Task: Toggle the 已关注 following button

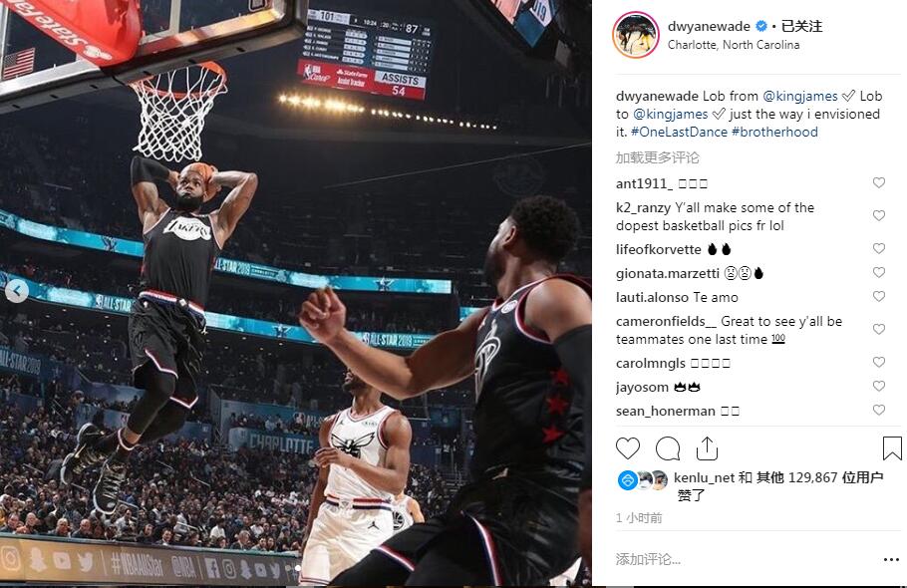Action: pyautogui.click(x=801, y=26)
